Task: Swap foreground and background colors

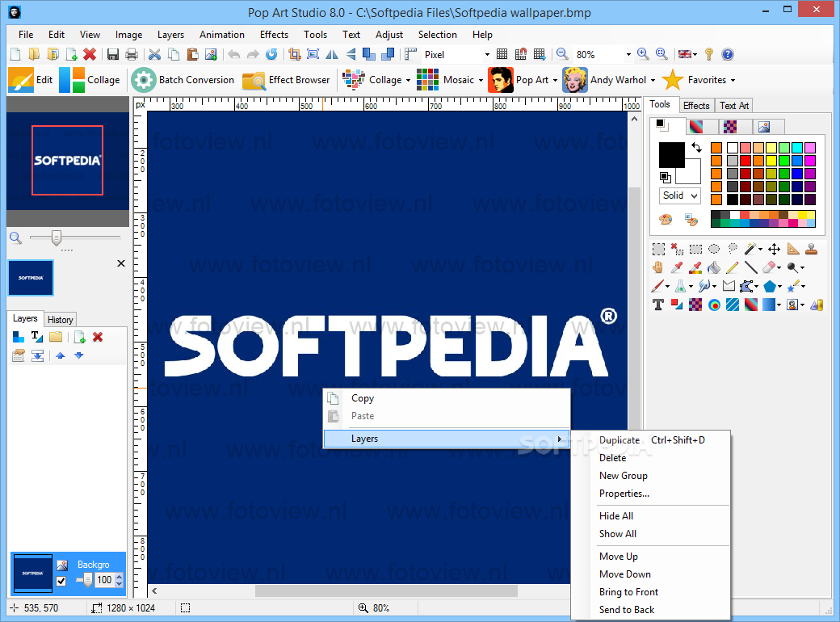Action: 696,147
